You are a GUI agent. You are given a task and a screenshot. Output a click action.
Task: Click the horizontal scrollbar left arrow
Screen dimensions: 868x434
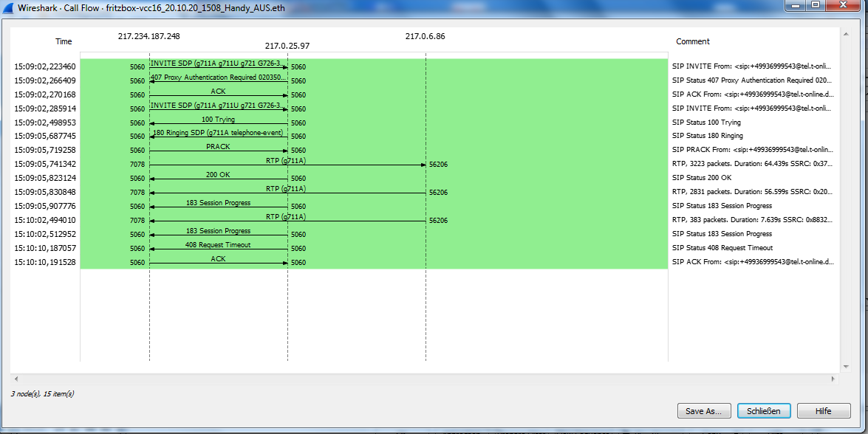coord(13,379)
